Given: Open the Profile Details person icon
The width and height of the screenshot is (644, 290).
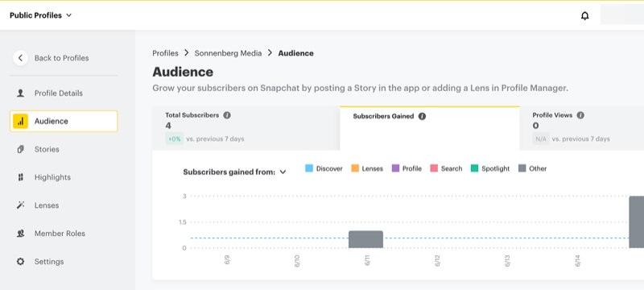Looking at the screenshot, I should [x=21, y=93].
